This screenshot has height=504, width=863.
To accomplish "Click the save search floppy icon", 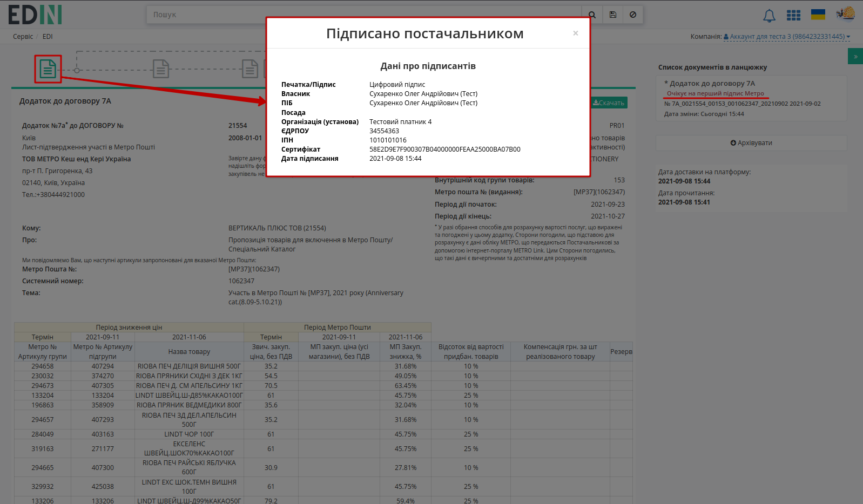I will (612, 15).
